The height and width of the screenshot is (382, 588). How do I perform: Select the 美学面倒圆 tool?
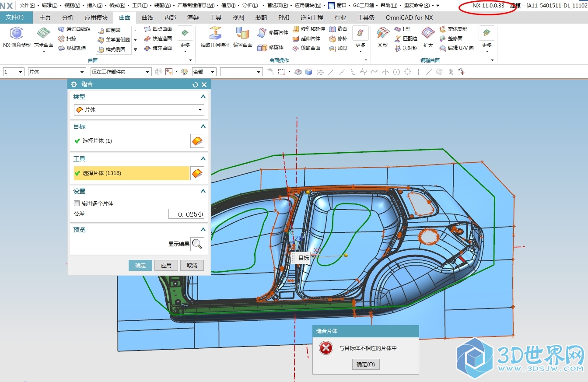(113, 40)
